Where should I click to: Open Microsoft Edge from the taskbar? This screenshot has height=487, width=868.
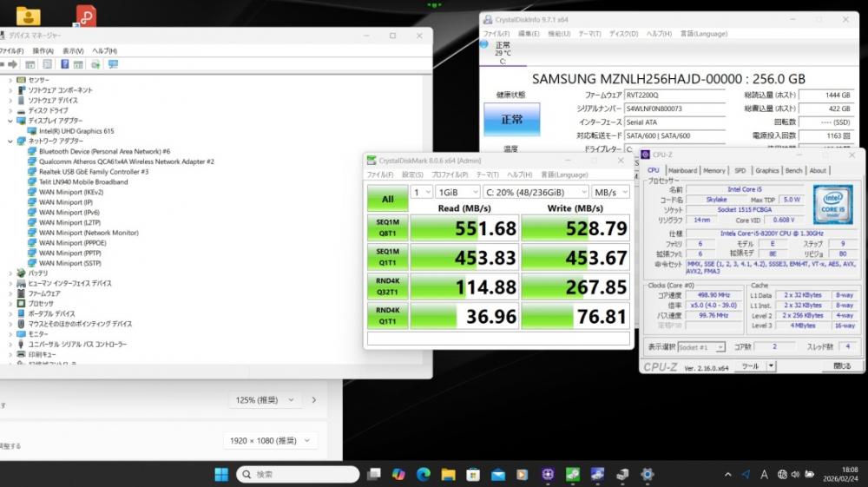[424, 474]
